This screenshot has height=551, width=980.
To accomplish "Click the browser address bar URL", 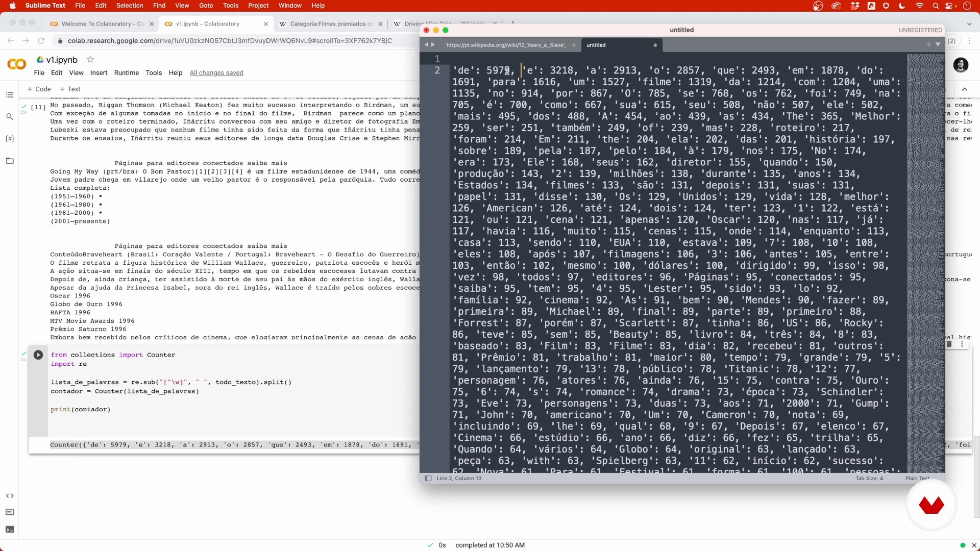I will 230,41.
